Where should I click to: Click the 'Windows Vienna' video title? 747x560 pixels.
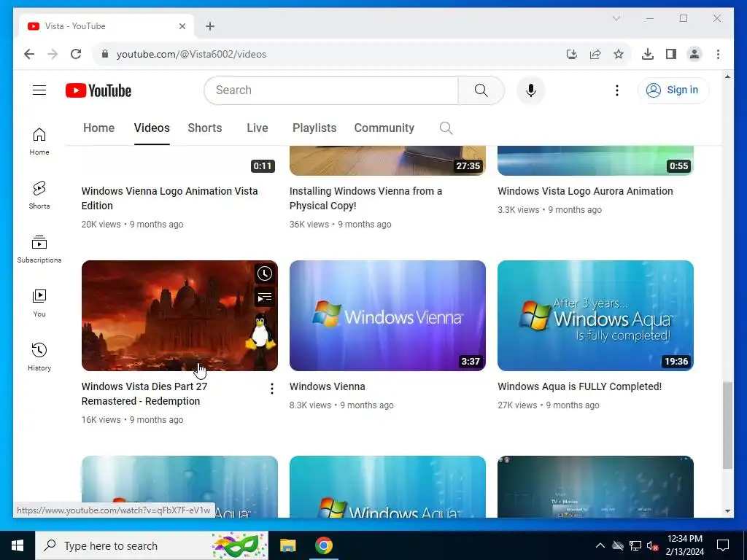328,386
